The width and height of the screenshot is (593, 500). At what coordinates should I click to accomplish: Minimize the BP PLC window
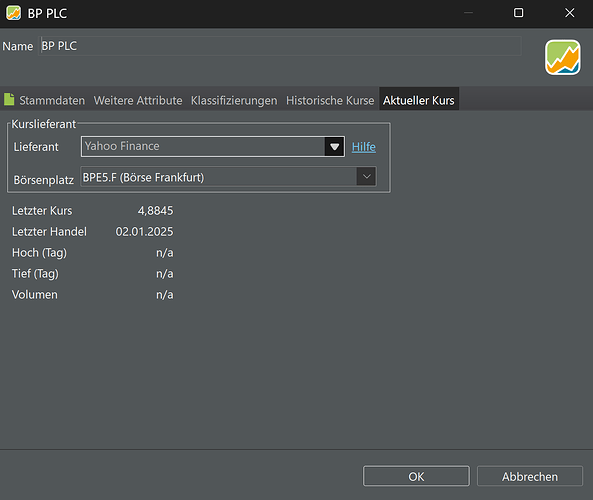coord(468,13)
